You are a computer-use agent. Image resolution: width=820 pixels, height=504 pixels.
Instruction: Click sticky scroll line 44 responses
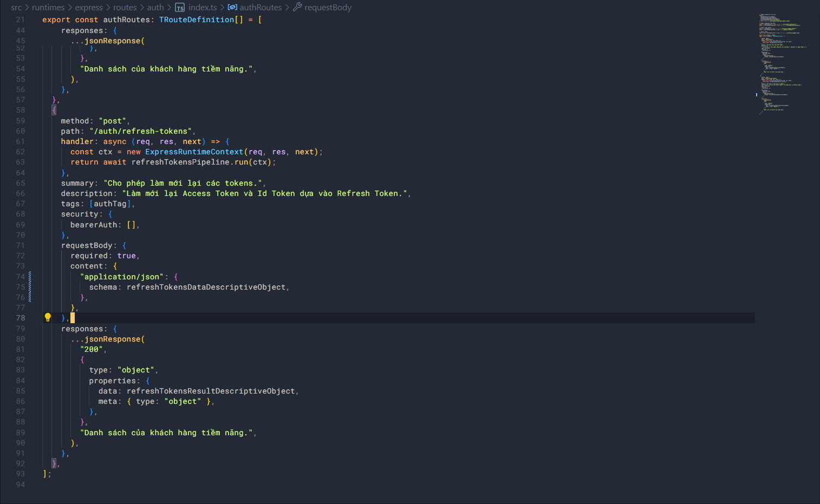[83, 31]
